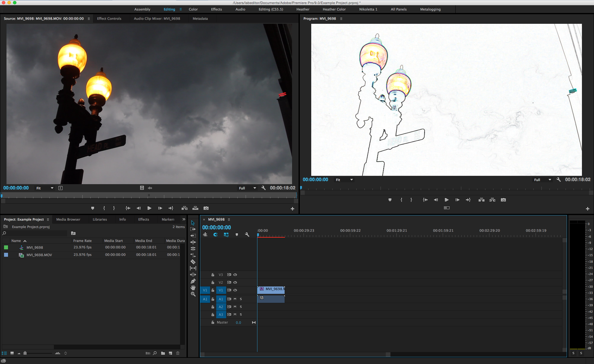
Task: Select the Hand tool in the timeline tools
Action: tap(193, 288)
